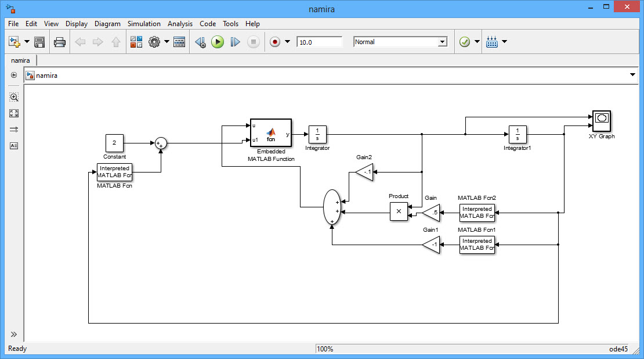Viewport: 644px width, 359px height.
Task: Click the Print icon in toolbar
Action: pyautogui.click(x=60, y=42)
